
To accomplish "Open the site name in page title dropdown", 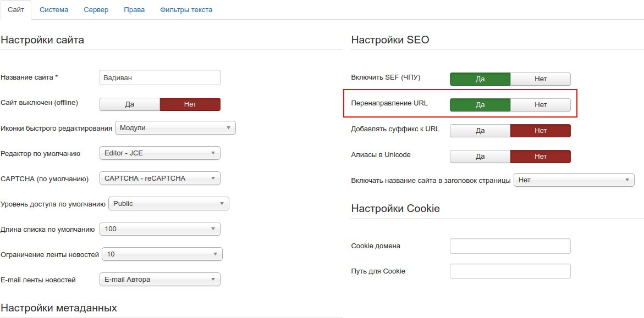I will click(574, 180).
